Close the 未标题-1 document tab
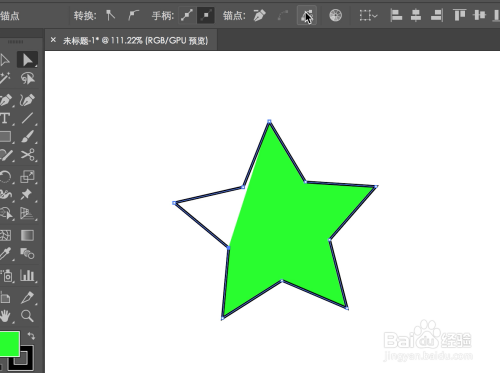This screenshot has height=373, width=500. 53,40
